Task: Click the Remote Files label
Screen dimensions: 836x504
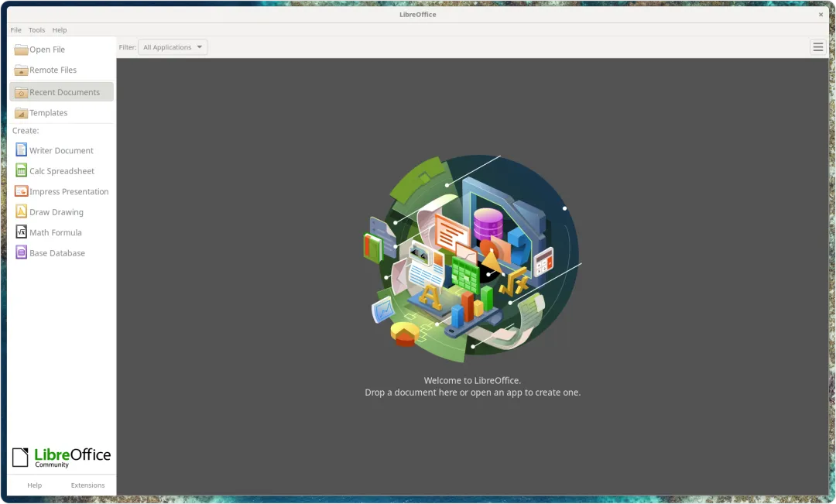Action: 53,70
